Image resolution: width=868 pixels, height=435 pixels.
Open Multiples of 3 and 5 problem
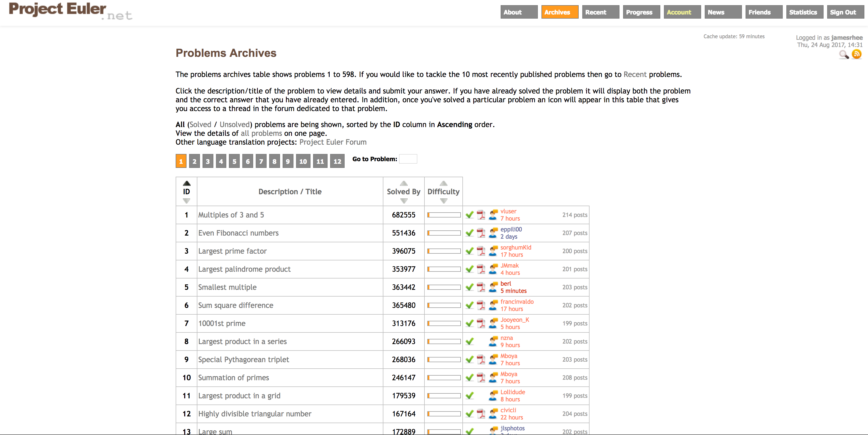point(231,215)
